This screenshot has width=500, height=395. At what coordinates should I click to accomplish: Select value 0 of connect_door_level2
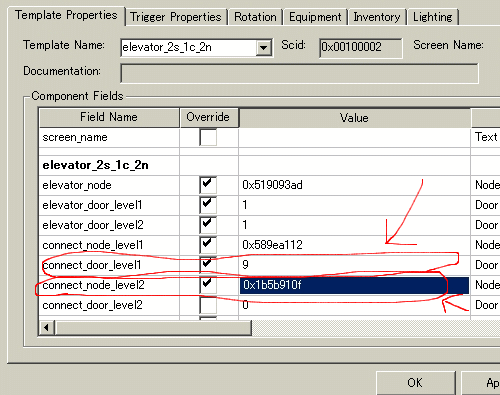(x=354, y=305)
